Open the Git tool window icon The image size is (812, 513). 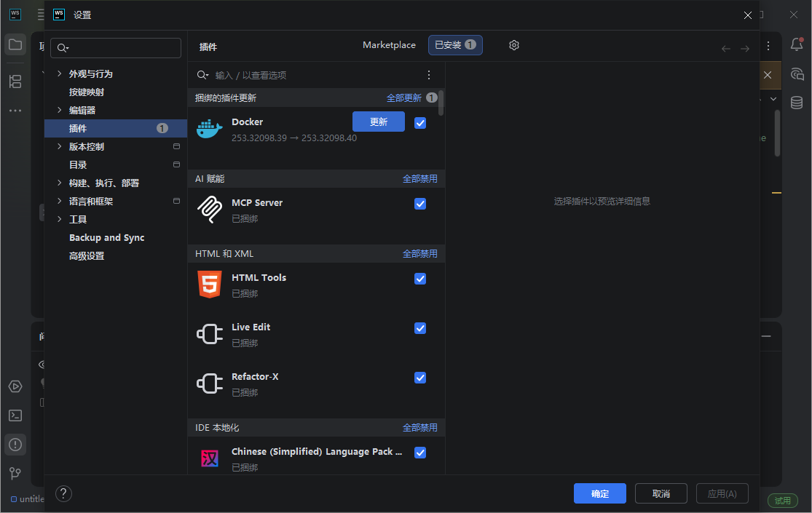15,473
